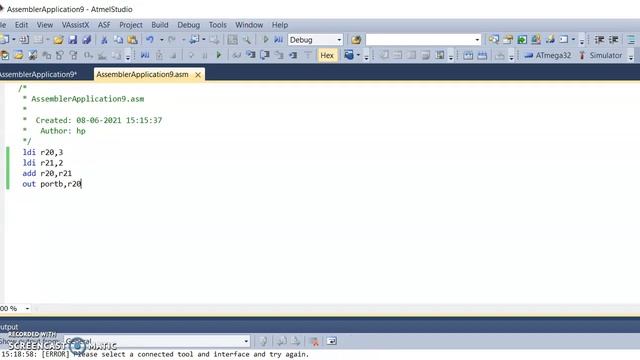Open the Processor view dropdown arrow
Viewport: 640px width, 360px height.
358,56
